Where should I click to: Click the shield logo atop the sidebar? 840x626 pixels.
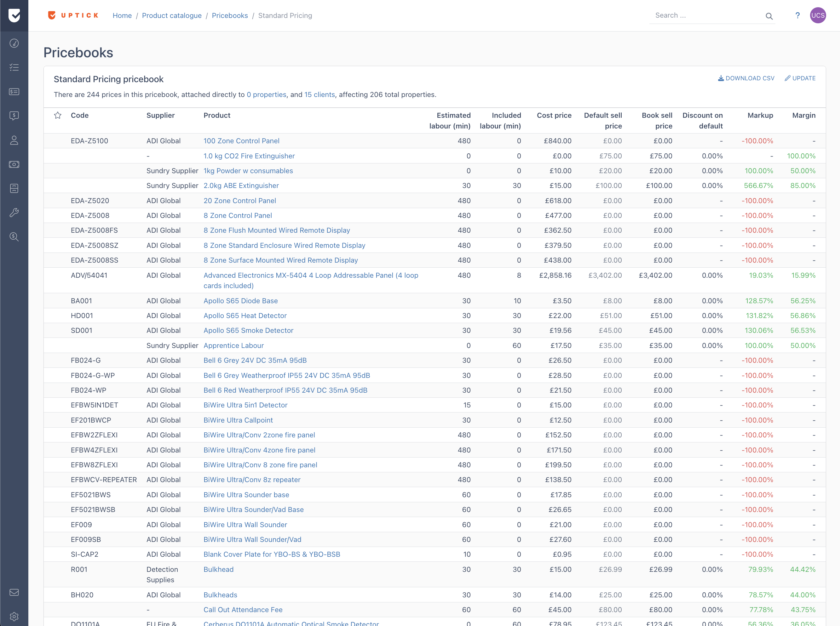(x=14, y=15)
